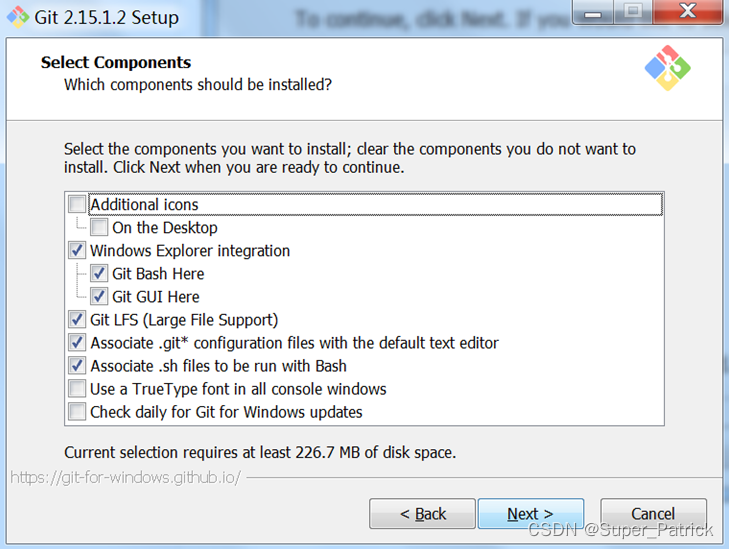Close the Git Setup window
Screen dimensions: 729x549
point(688,11)
